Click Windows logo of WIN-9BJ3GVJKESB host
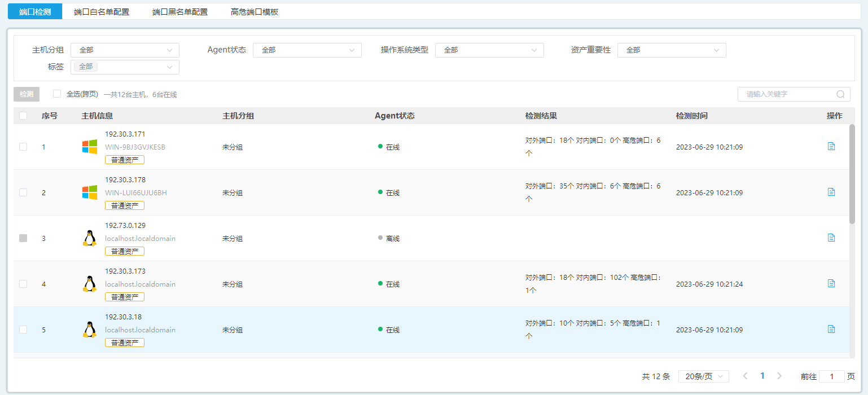The width and height of the screenshot is (868, 395). (89, 147)
